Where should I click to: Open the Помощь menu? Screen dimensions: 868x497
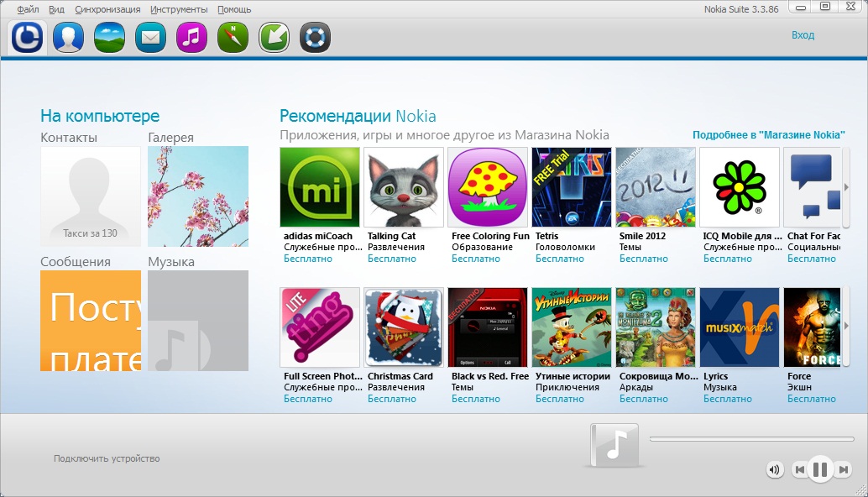tap(234, 9)
